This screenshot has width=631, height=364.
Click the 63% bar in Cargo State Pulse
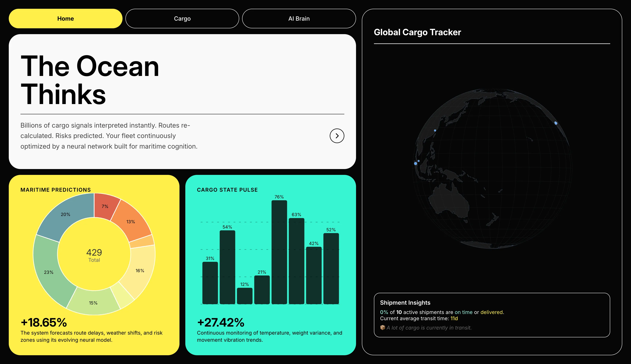[x=297, y=261]
